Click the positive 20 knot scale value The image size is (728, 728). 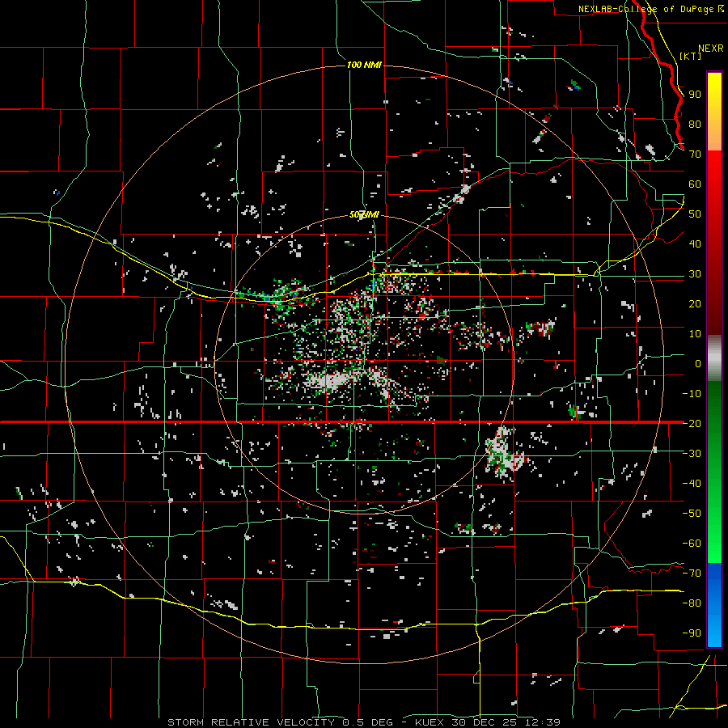coord(695,303)
